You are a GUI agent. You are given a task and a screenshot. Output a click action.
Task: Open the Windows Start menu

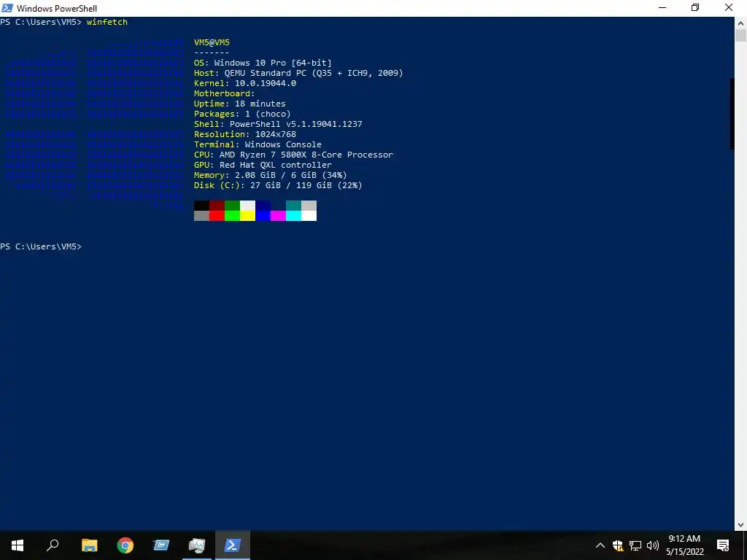(x=18, y=545)
